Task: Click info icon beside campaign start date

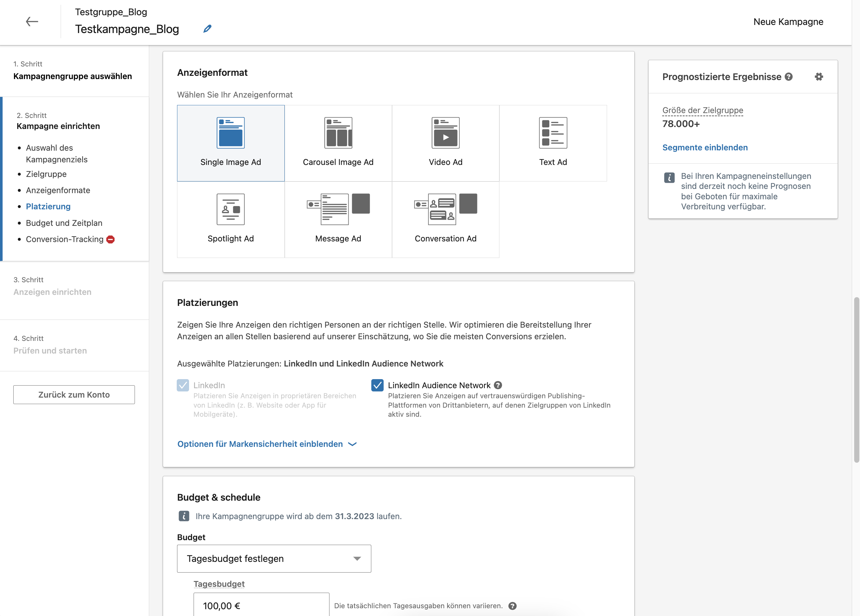Action: pyautogui.click(x=184, y=516)
